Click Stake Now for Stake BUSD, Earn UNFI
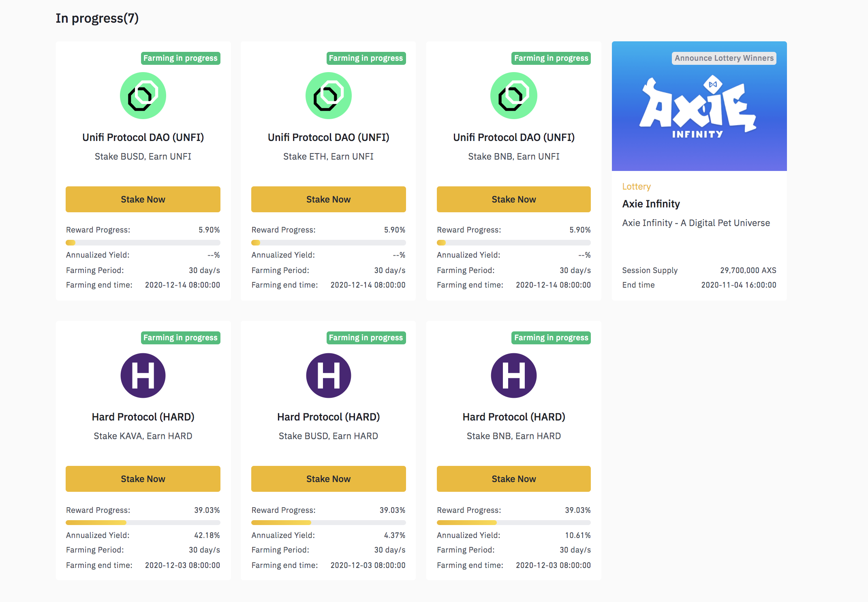 point(143,199)
